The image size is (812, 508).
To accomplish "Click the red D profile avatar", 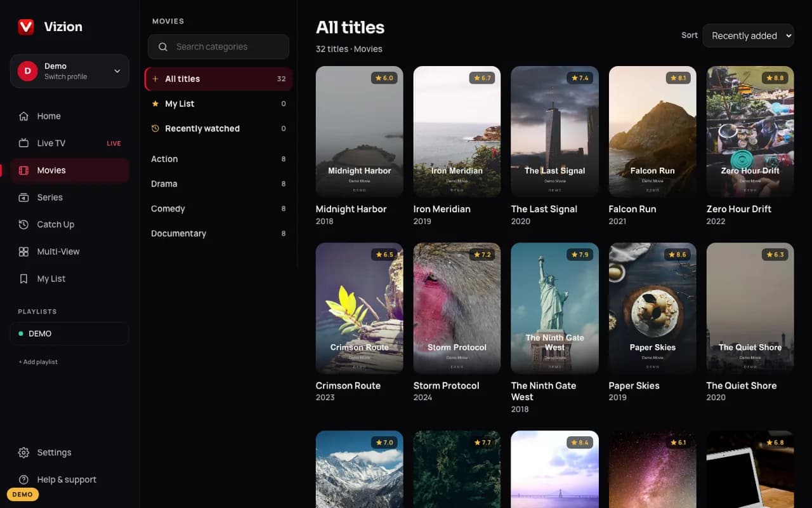I will click(27, 71).
